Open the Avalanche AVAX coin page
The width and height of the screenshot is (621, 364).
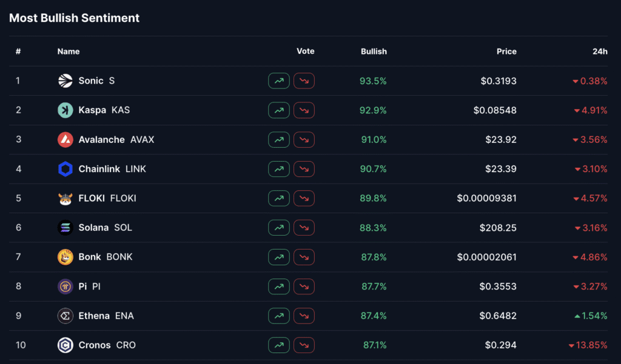pyautogui.click(x=107, y=139)
